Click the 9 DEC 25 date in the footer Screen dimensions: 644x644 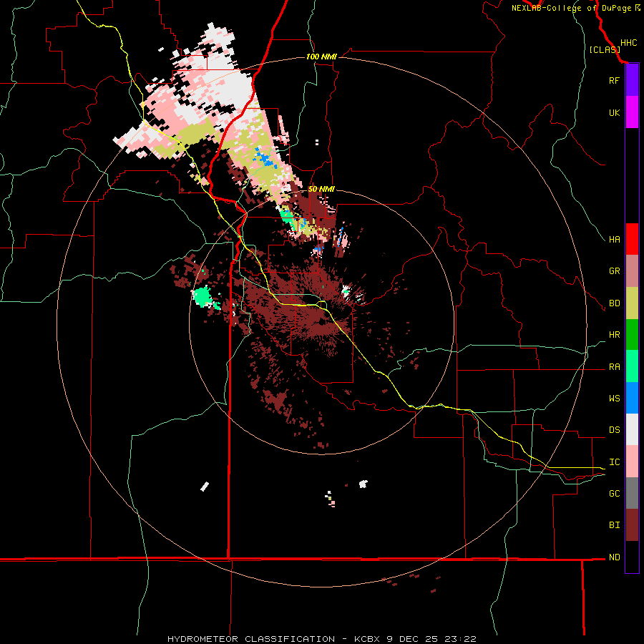tap(411, 639)
